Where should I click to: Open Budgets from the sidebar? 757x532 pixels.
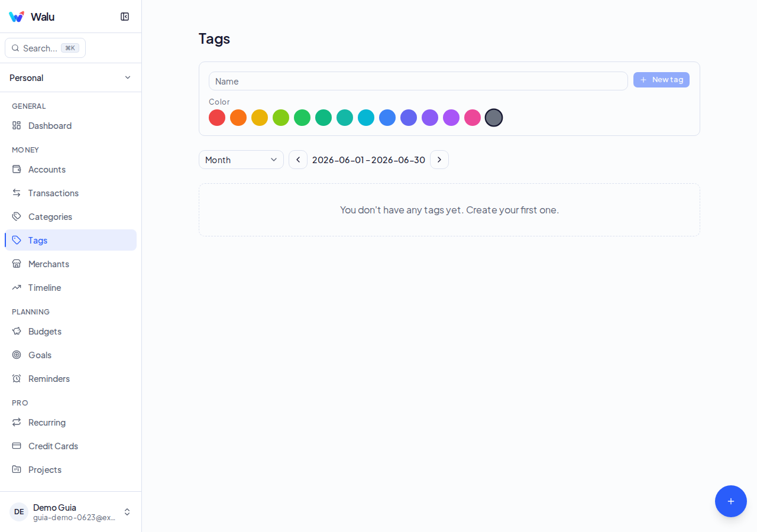[x=70, y=331]
